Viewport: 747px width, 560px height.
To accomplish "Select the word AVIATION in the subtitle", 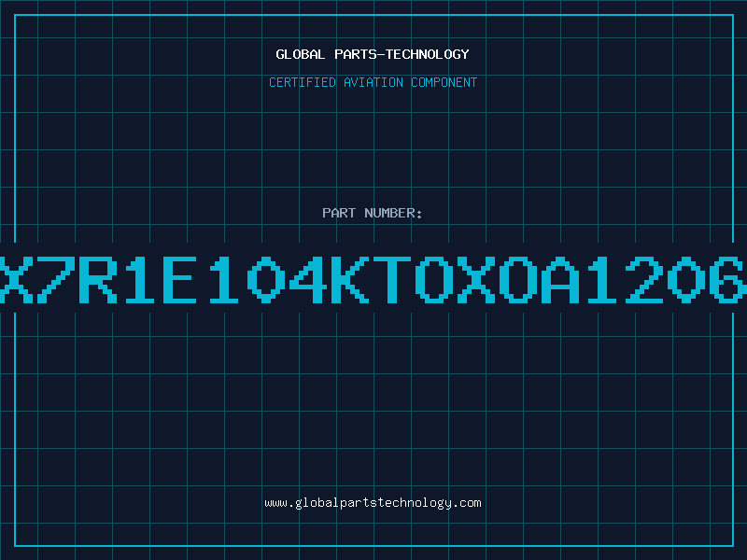I will [373, 82].
